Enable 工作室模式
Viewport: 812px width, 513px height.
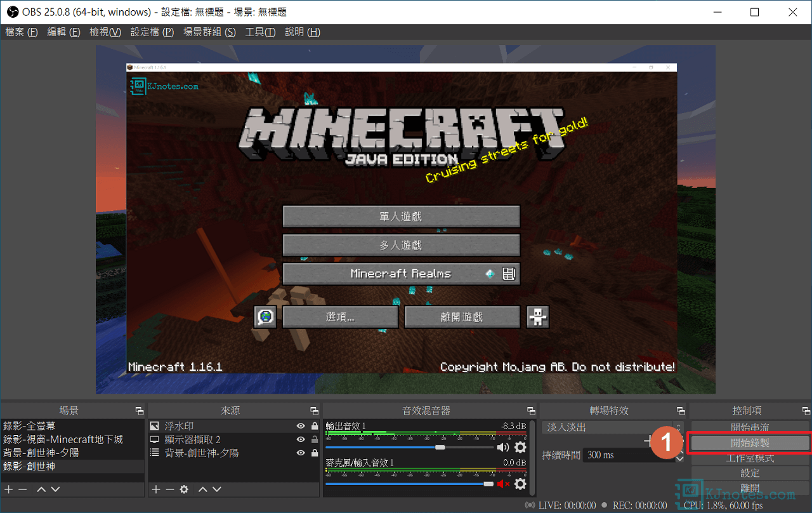pos(750,458)
